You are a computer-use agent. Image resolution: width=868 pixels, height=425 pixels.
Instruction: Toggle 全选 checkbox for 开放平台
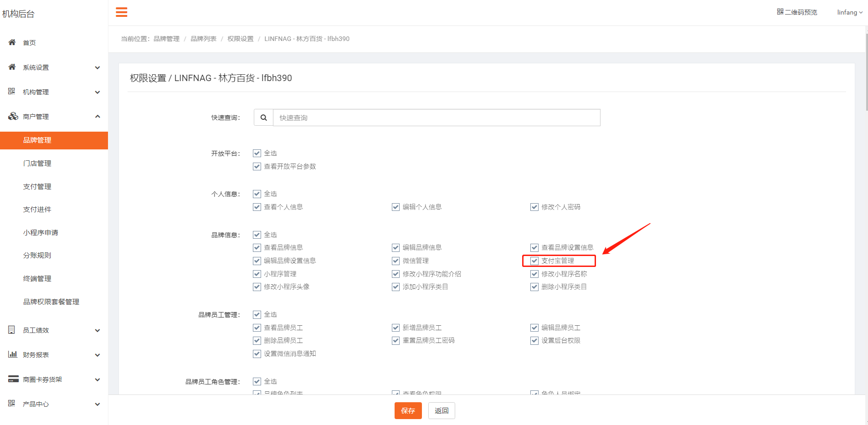(257, 153)
